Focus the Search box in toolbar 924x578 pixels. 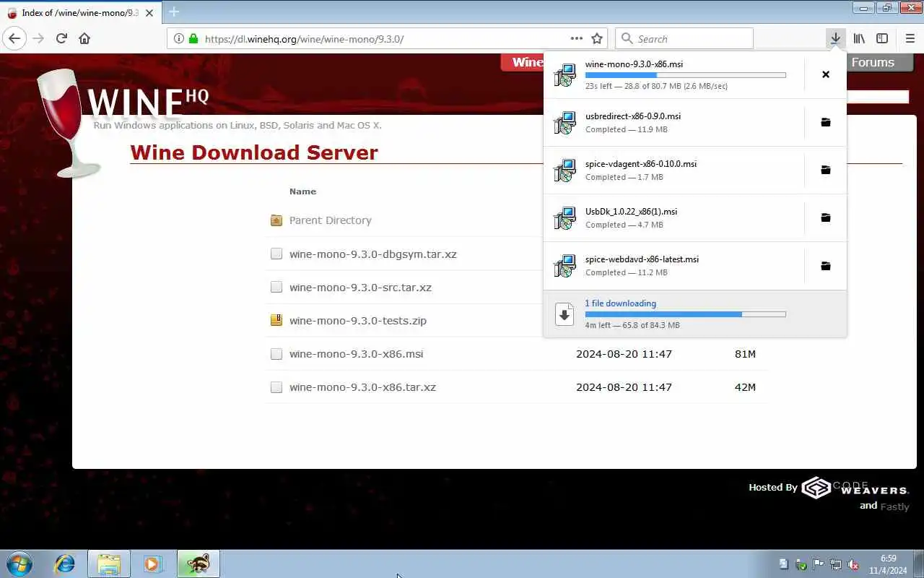tap(684, 38)
